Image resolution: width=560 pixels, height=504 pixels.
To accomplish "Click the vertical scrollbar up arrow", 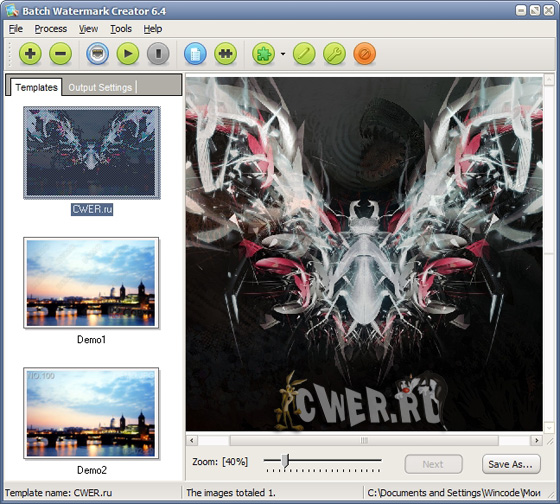I will coord(549,79).
